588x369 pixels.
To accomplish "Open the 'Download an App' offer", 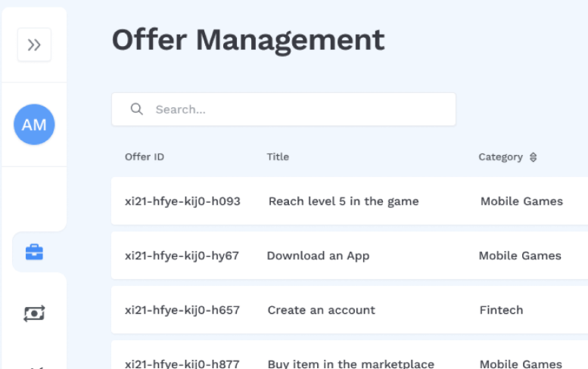I will (318, 256).
